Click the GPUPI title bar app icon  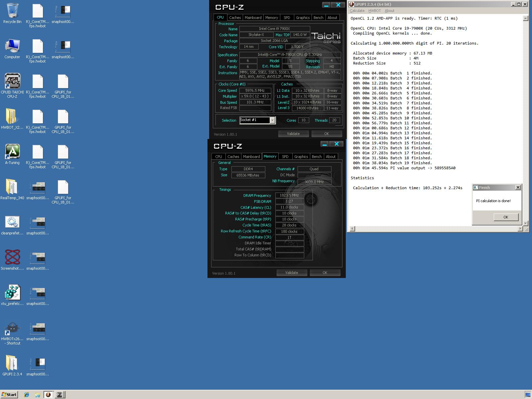351,4
